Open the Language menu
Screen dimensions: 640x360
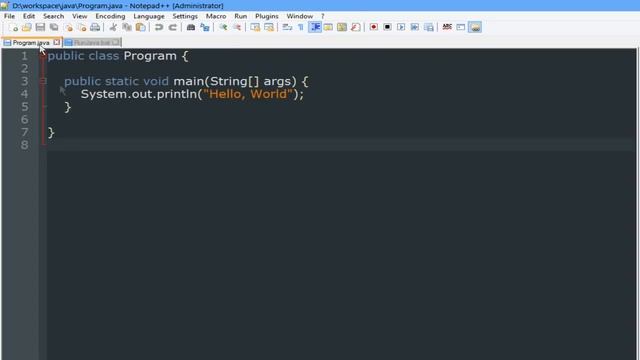pyautogui.click(x=149, y=16)
